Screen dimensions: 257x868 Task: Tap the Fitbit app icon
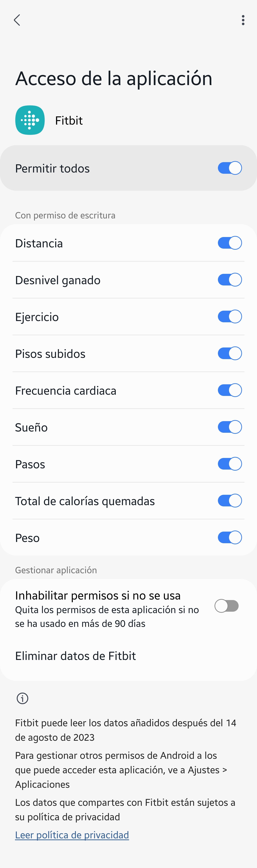[30, 120]
